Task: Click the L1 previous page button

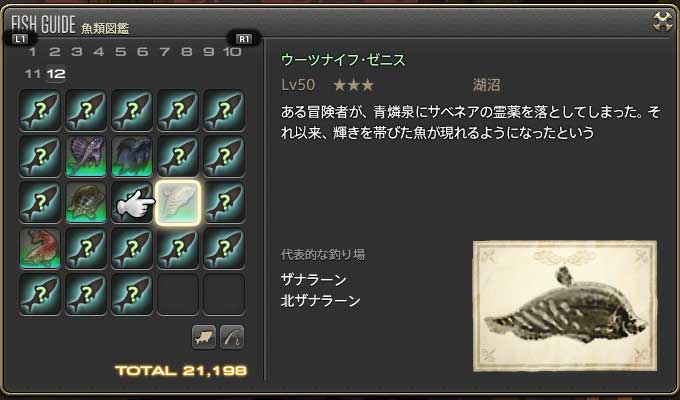Action: pos(20,39)
